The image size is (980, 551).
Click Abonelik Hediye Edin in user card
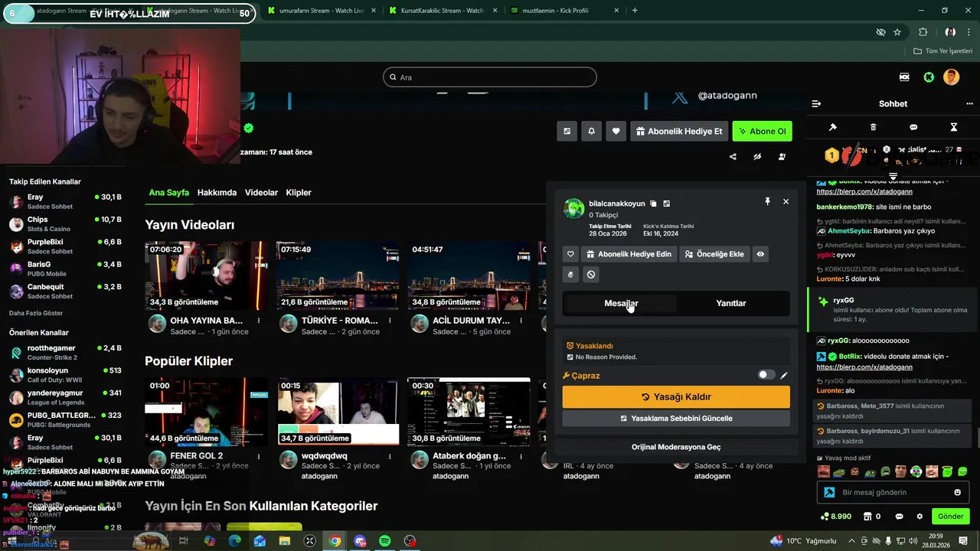(x=629, y=254)
